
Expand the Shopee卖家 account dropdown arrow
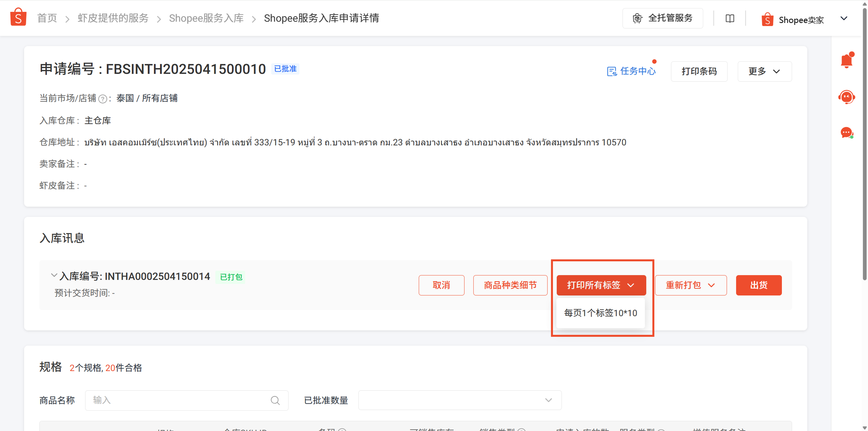[844, 18]
